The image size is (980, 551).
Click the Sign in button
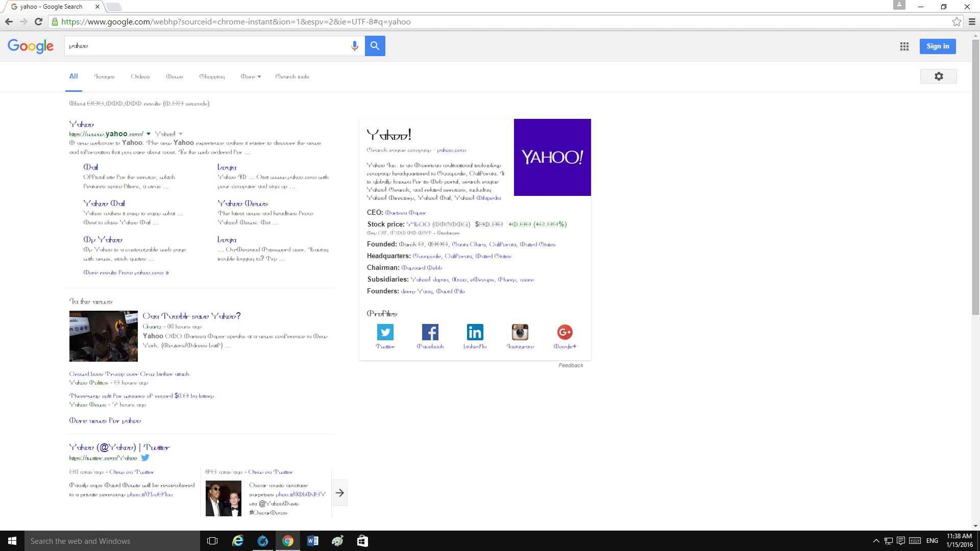click(x=938, y=46)
